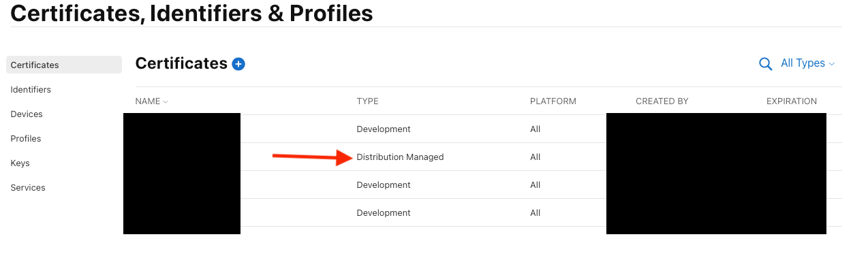Screen dimensions: 868x256
Task: Click the EXPIRATION column header
Action: (792, 101)
